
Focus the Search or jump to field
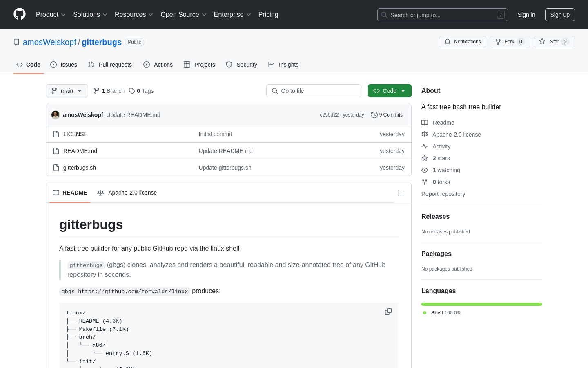point(443,15)
